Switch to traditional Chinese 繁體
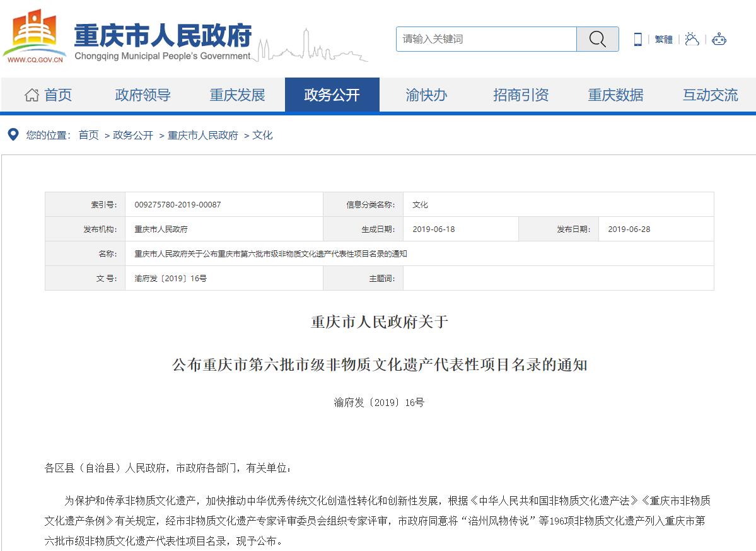This screenshot has width=756, height=551. 663,40
